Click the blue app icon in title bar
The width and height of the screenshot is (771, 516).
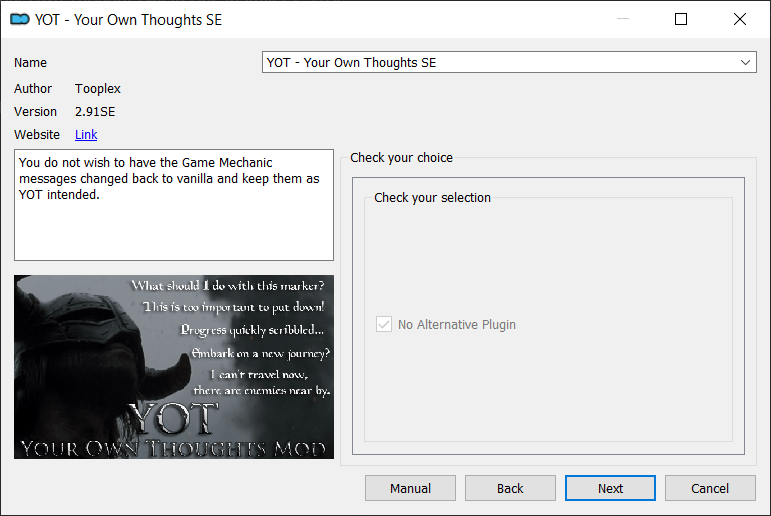[x=20, y=19]
